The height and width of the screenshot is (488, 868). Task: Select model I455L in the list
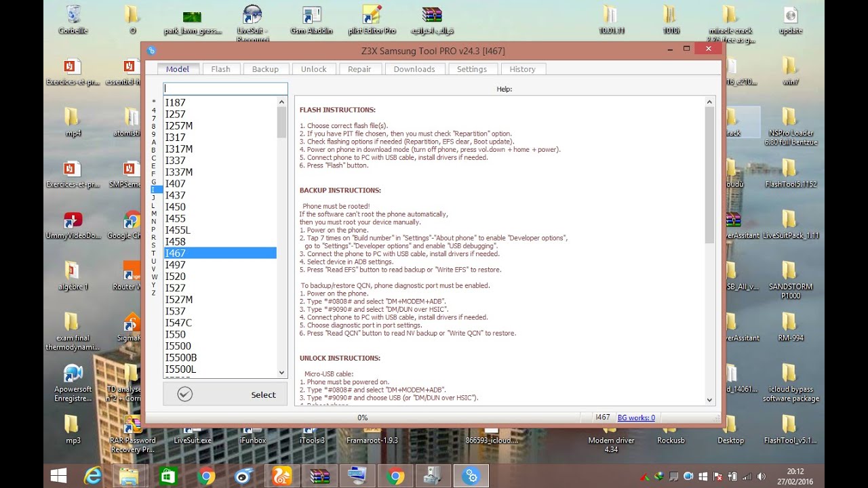point(220,230)
